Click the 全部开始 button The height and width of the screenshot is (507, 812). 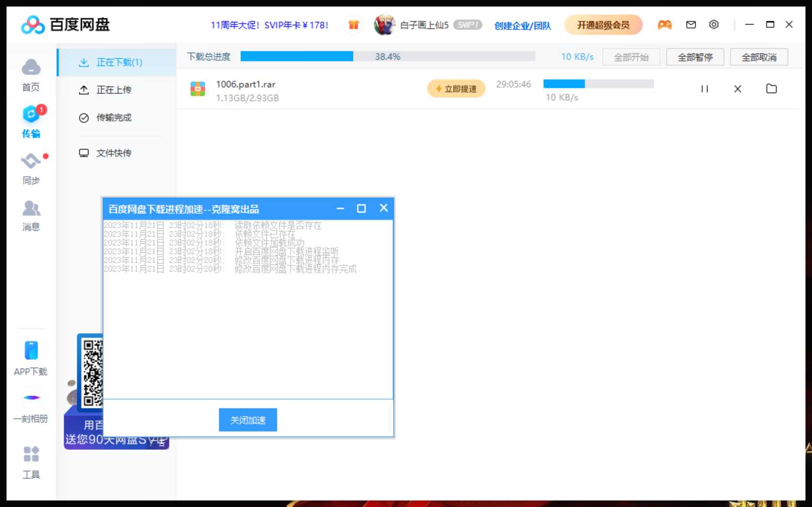(631, 57)
